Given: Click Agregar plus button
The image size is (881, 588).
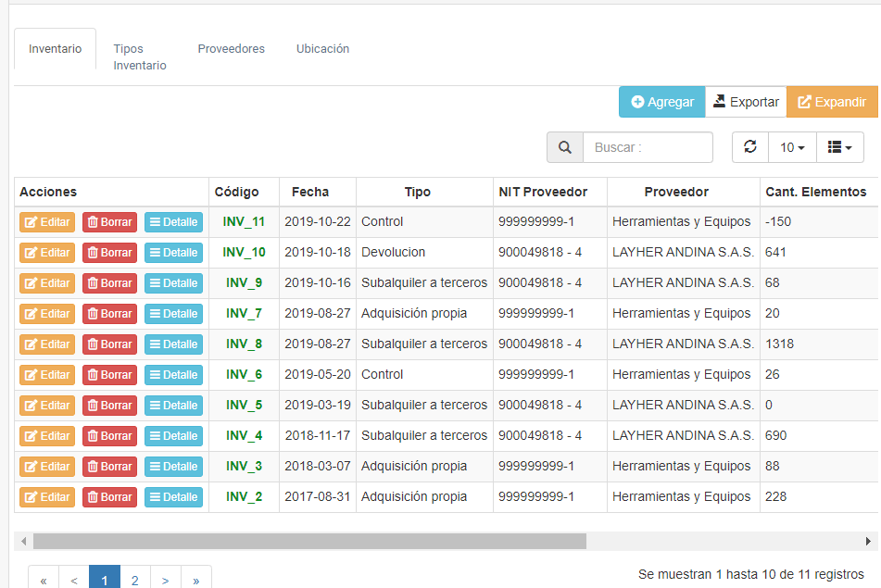Looking at the screenshot, I should 661,102.
